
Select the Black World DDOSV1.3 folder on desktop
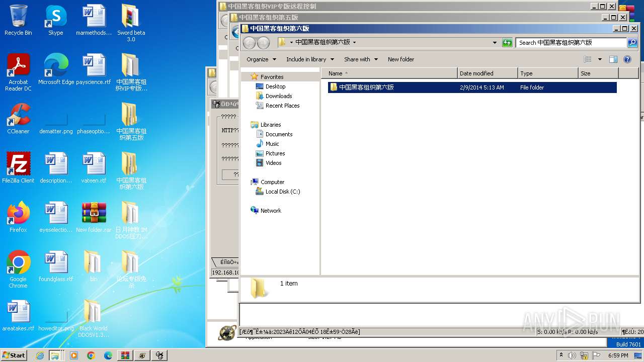[x=94, y=319]
